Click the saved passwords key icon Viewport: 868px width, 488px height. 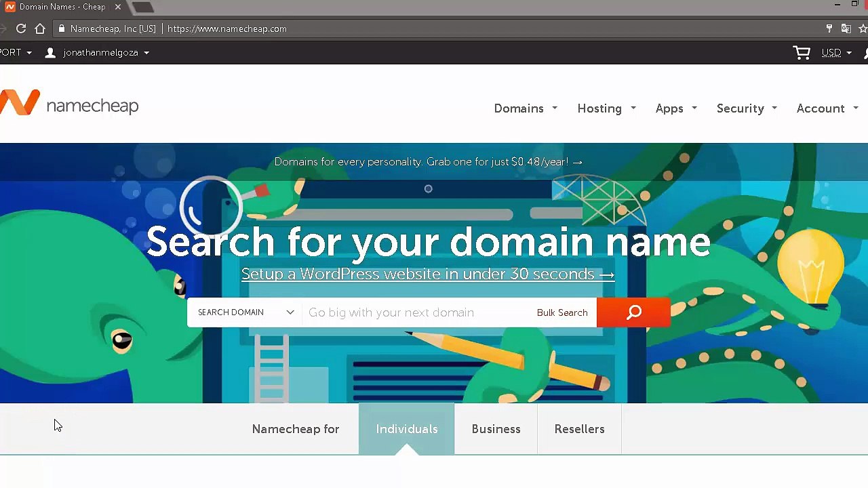(829, 28)
